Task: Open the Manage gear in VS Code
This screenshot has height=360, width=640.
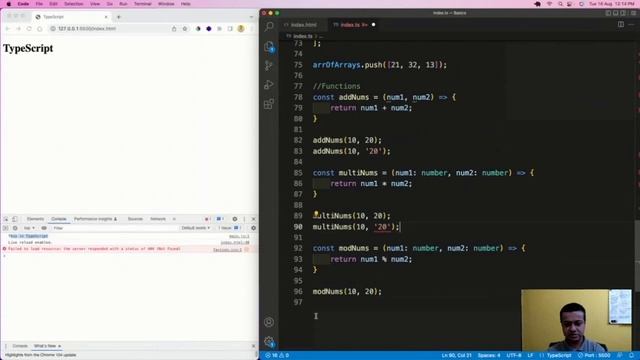Action: pyautogui.click(x=269, y=341)
